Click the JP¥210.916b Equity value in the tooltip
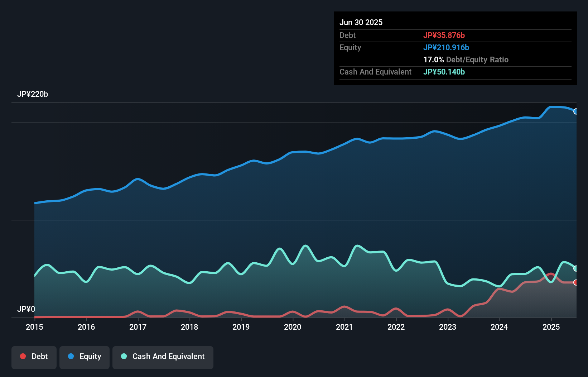The width and height of the screenshot is (588, 377). pyautogui.click(x=447, y=47)
